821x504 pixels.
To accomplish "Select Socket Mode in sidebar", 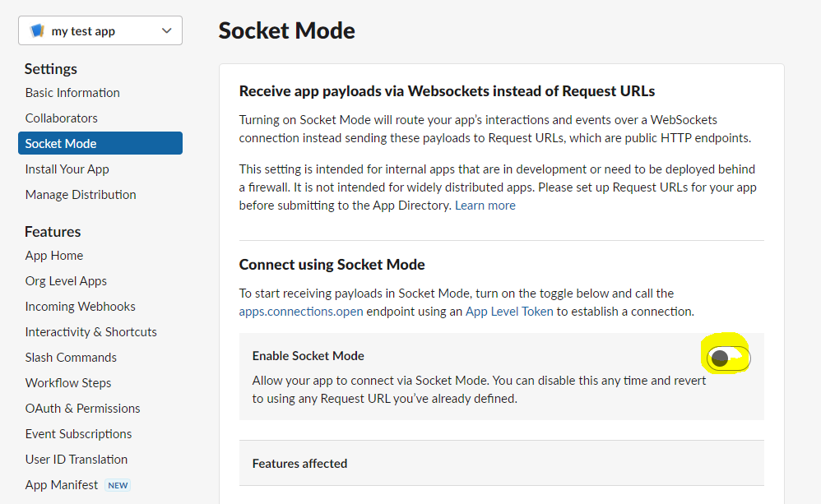I will [x=100, y=143].
